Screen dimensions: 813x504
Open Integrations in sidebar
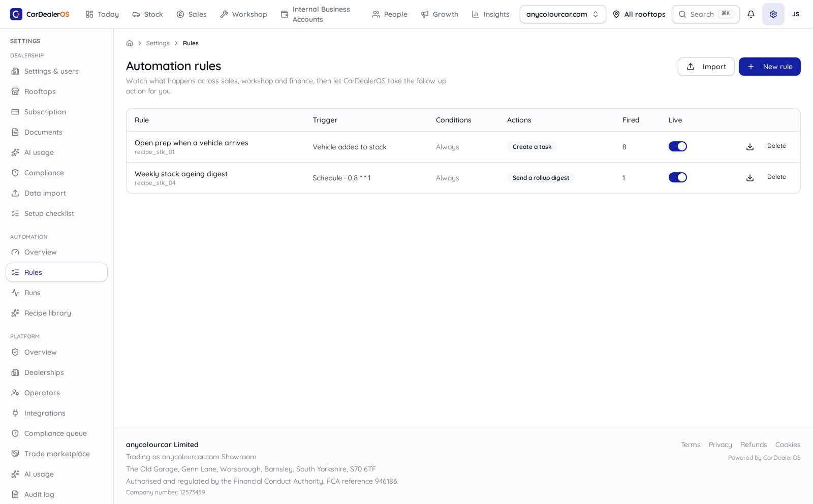point(56,413)
